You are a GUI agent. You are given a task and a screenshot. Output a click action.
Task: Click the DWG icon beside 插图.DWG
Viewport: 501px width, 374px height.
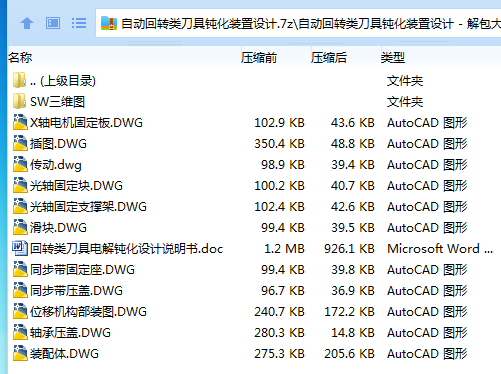coord(20,143)
